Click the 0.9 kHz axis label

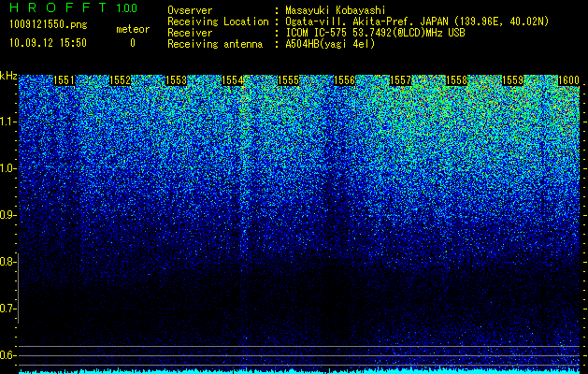7,215
